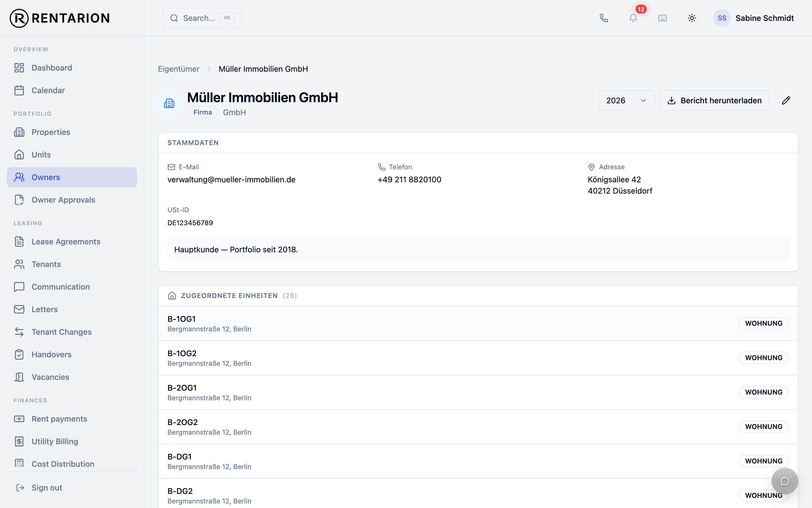Viewport: 812px width, 508px height.
Task: Click the Eigentümer breadcrumb link
Action: click(178, 69)
